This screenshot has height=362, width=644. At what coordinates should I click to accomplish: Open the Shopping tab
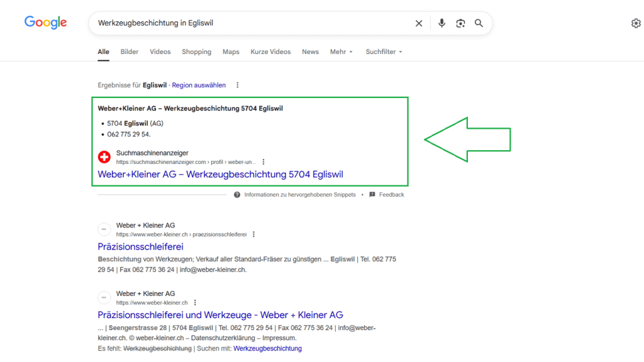(x=196, y=52)
